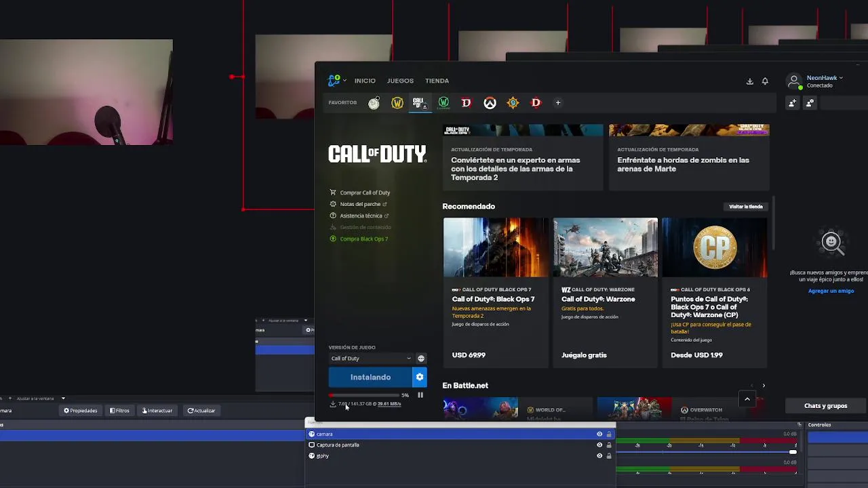Click Visitar la tienda button
The height and width of the screenshot is (488, 868).
(x=746, y=207)
